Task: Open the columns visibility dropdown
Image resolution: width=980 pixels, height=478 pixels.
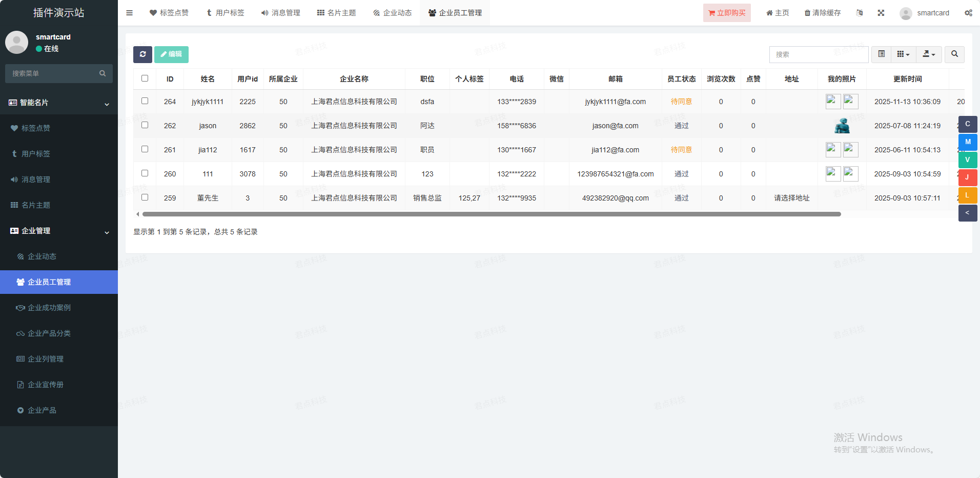Action: tap(903, 54)
